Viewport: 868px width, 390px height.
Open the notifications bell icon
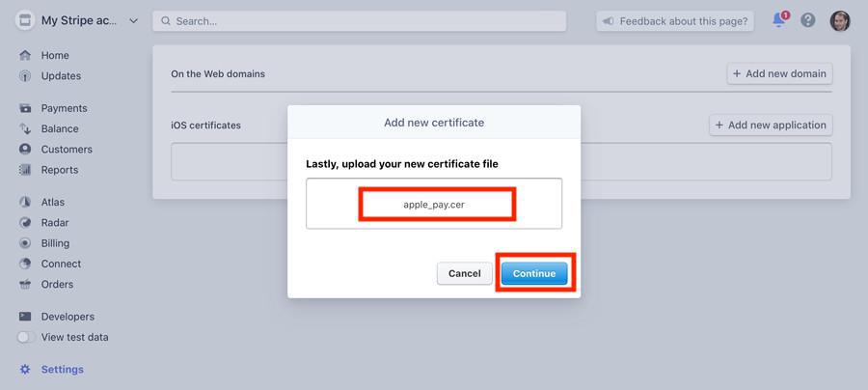[x=779, y=20]
